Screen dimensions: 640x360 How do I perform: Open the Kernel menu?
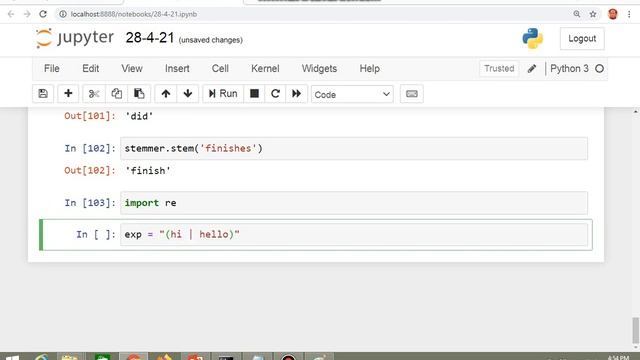(x=265, y=69)
